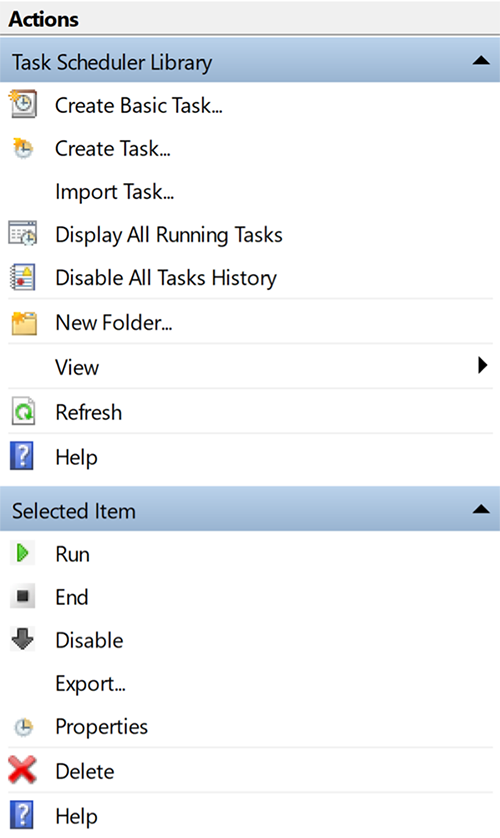Click the gray Disable down-arrow icon
The image size is (500, 838).
click(x=22, y=639)
